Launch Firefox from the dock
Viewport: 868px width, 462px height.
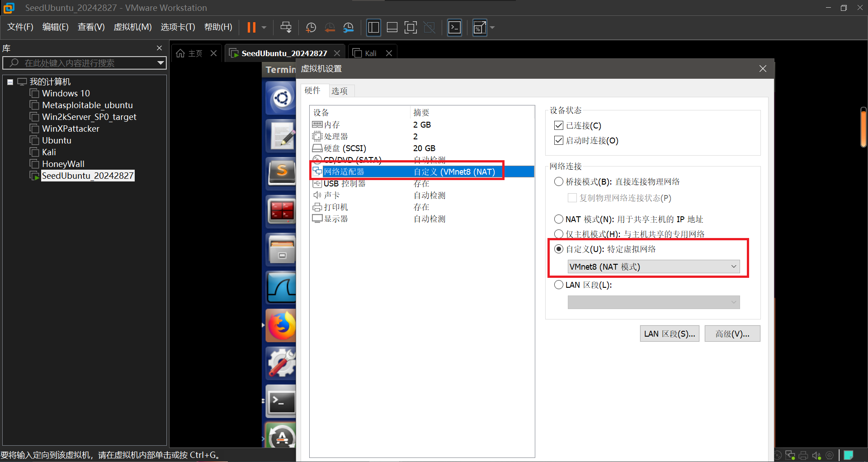[281, 325]
